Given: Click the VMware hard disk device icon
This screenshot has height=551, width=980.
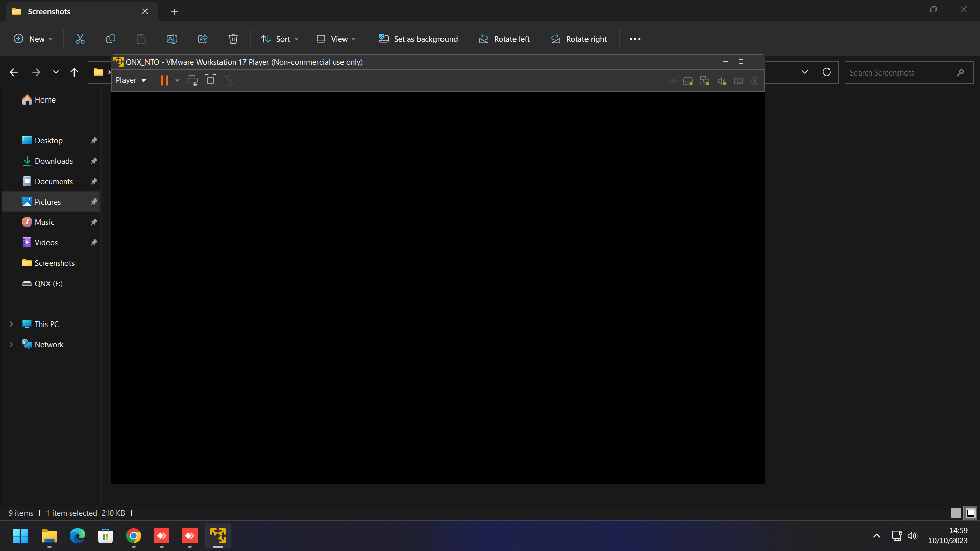Looking at the screenshot, I should click(x=688, y=81).
